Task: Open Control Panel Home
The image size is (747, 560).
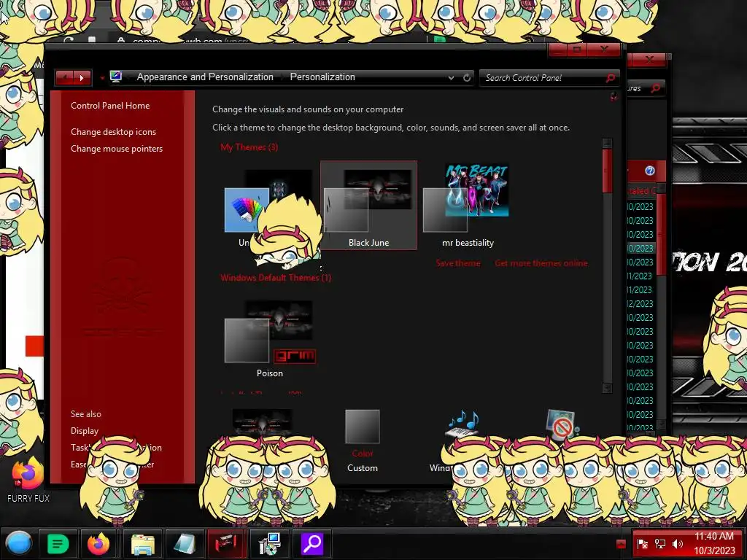Action: tap(110, 106)
